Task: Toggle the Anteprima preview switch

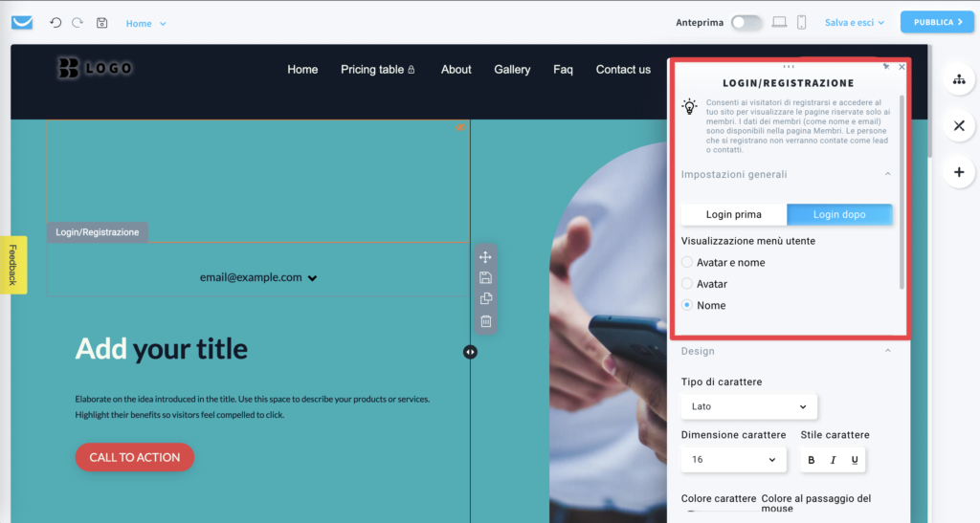Action: click(746, 22)
